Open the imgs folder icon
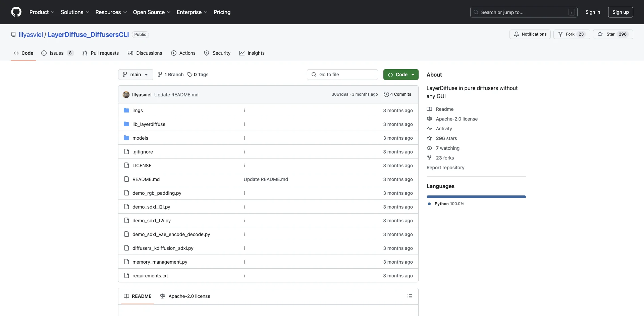Screen dimensions: 644x316 coord(126,110)
